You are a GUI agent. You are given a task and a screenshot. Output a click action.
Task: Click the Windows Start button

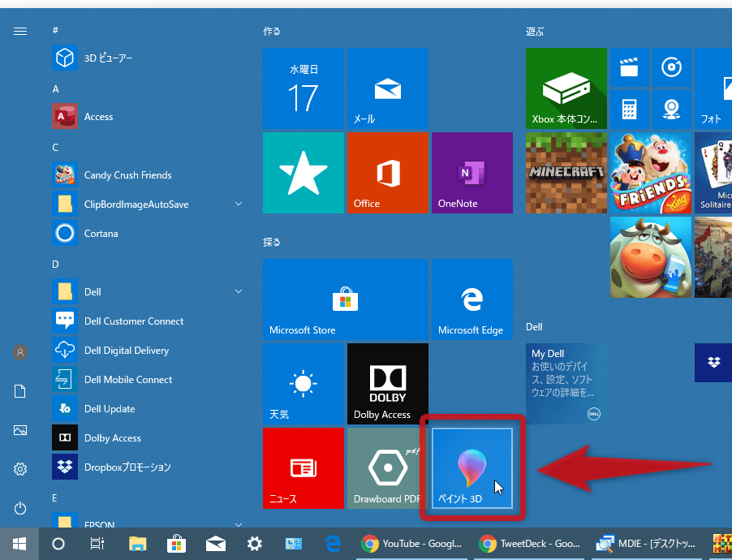tap(19, 544)
